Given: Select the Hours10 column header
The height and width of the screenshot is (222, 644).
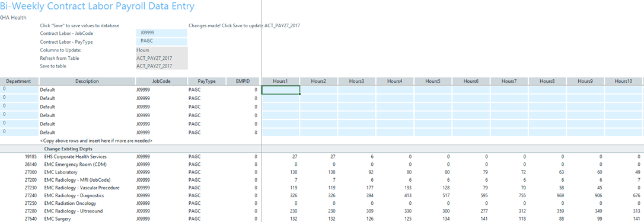Looking at the screenshot, I should 623,81.
